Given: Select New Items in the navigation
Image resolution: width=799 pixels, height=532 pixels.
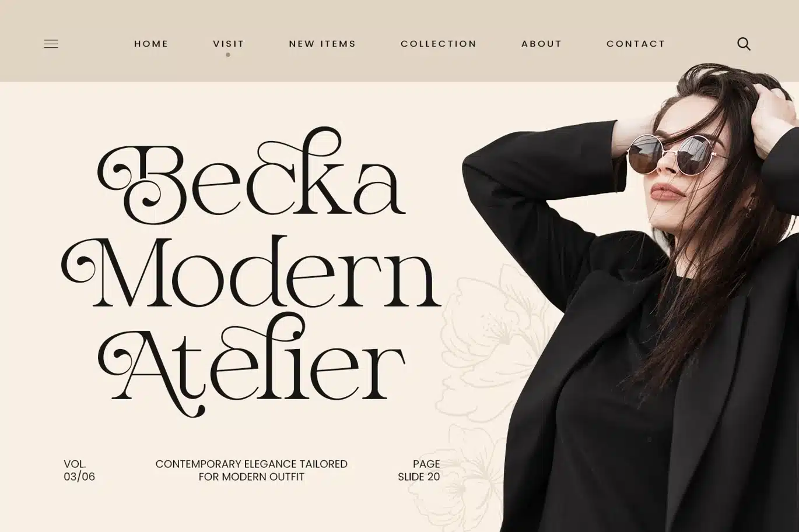Looking at the screenshot, I should pos(323,44).
